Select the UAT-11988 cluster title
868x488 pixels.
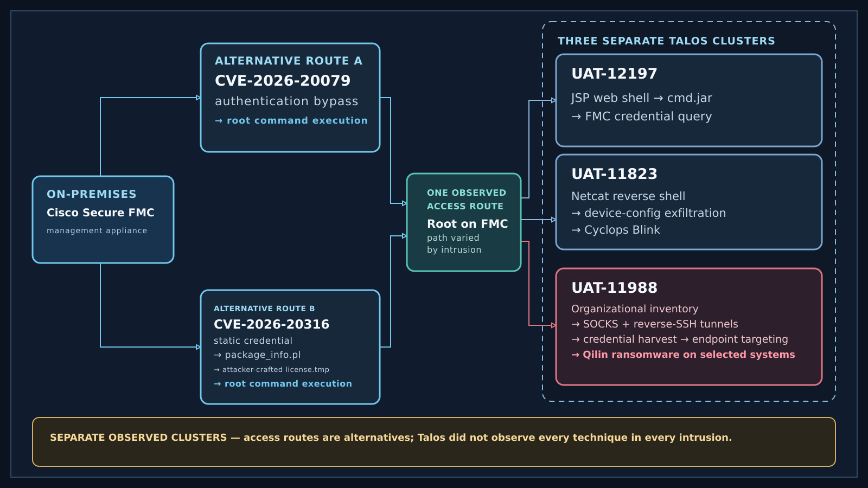pos(614,288)
